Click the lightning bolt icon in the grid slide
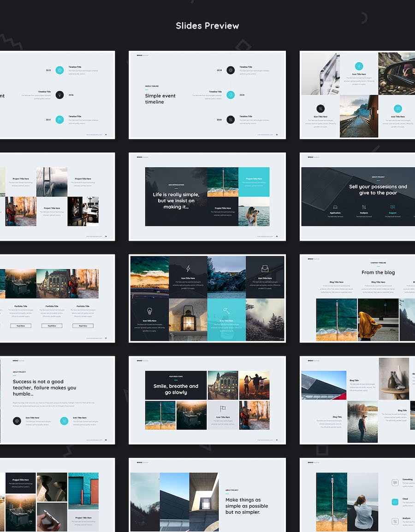This screenshot has height=532, width=415. pos(188,268)
